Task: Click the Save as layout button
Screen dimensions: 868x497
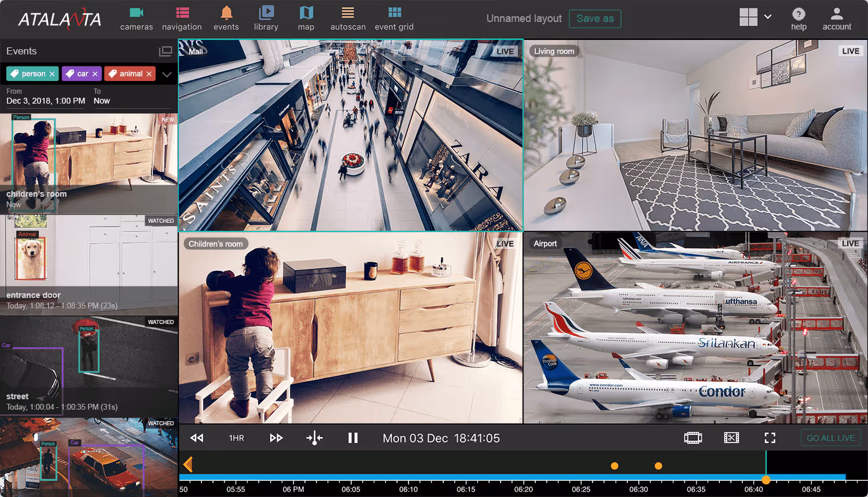Action: point(595,19)
